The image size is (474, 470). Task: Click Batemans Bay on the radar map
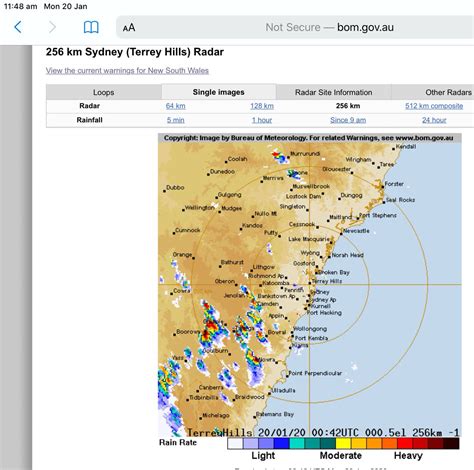275,414
